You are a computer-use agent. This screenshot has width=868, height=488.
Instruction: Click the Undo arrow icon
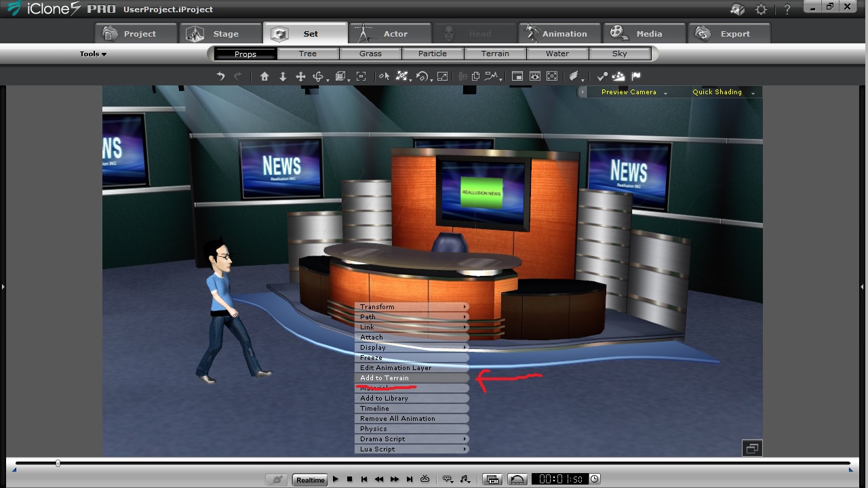[221, 76]
